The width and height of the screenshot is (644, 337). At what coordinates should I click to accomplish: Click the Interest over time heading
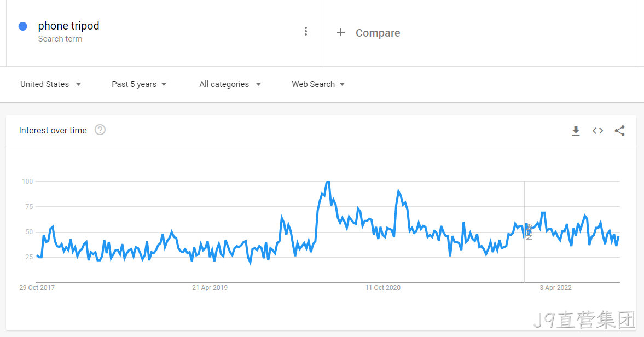click(53, 131)
